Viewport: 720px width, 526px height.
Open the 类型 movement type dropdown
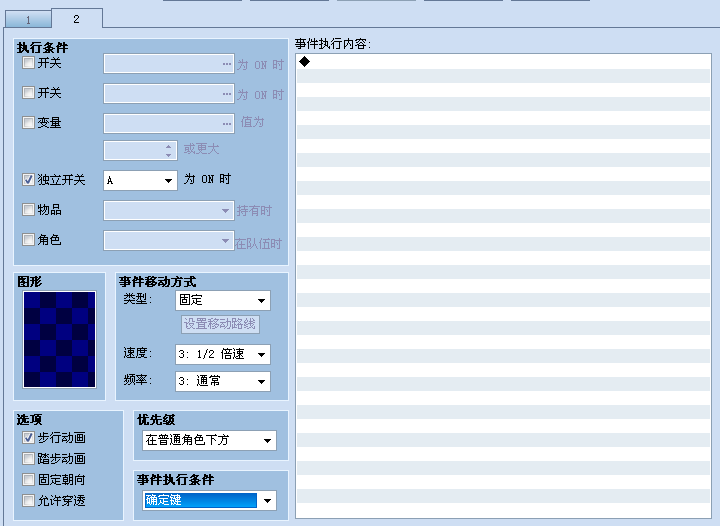pos(223,301)
